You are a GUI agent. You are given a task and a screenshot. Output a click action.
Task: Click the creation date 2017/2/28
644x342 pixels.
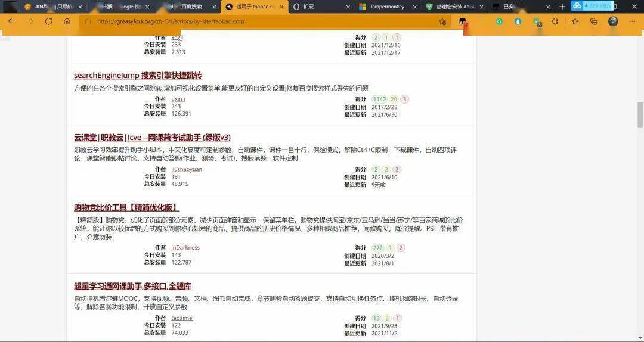(385, 107)
